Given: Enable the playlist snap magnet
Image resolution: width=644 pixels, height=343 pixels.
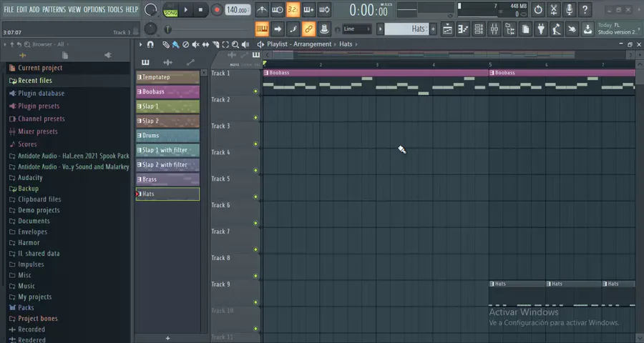Looking at the screenshot, I should click(x=150, y=44).
